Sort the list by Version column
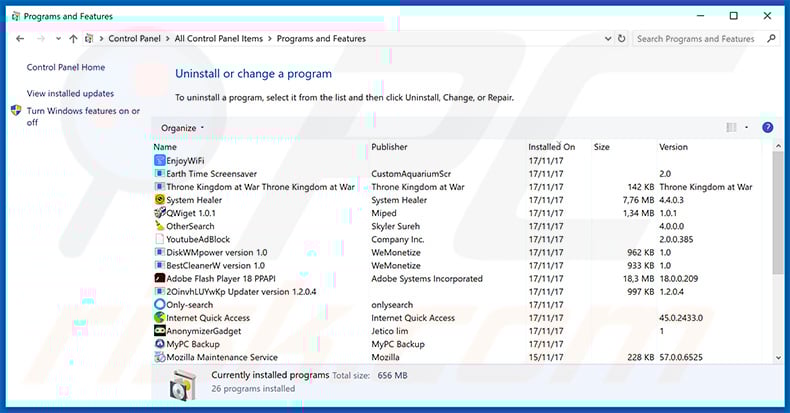Screen dimensions: 790x413 673,147
